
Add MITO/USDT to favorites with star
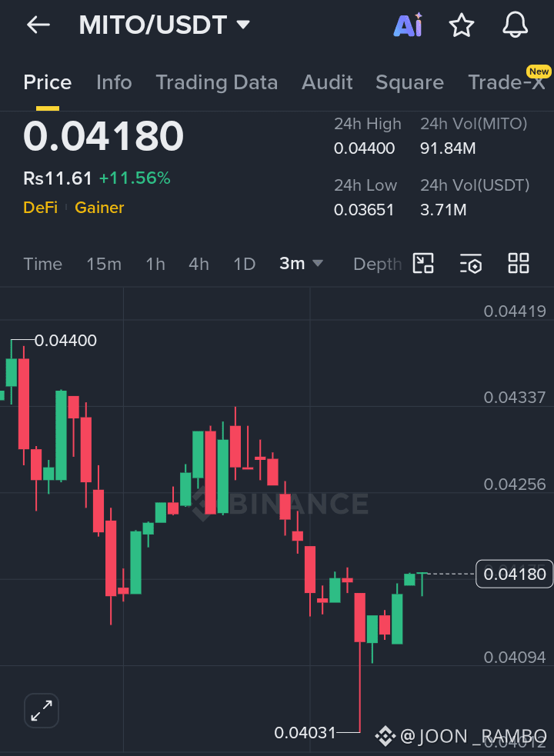[x=462, y=25]
